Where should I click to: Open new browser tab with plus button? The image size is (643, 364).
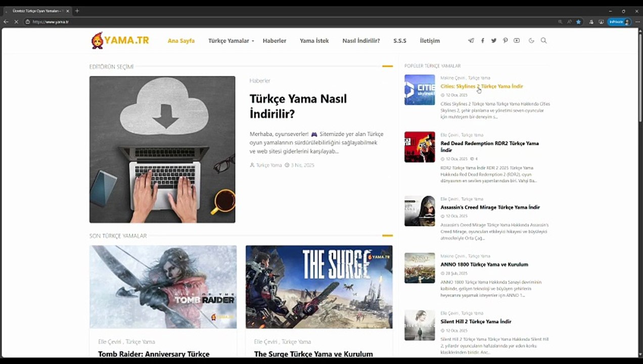coord(77,11)
